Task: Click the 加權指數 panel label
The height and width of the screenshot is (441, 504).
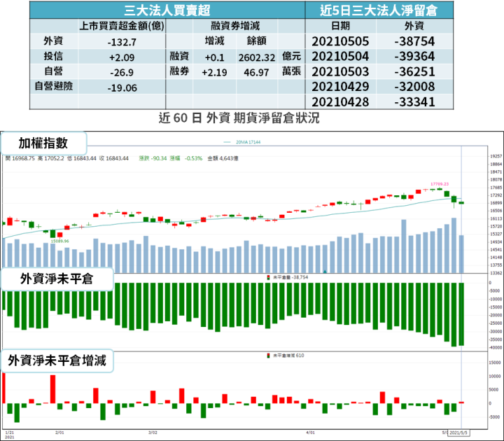Action: [x=43, y=143]
